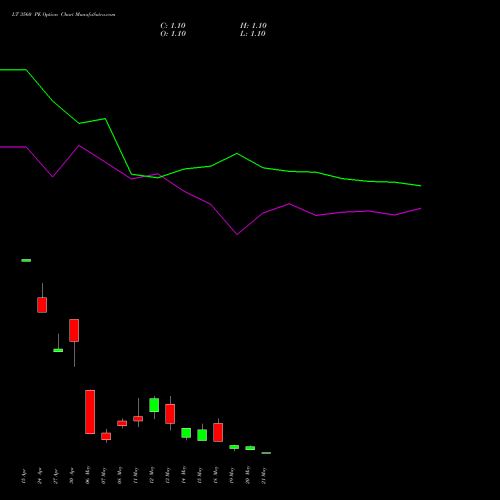Select the green candle for 15 May
Screen dimensions: 500x500
(202, 435)
